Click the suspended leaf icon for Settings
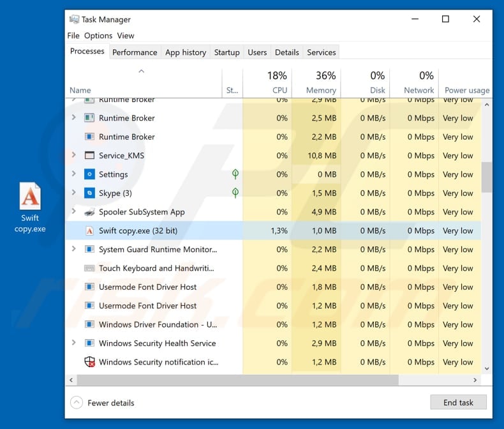 [235, 174]
